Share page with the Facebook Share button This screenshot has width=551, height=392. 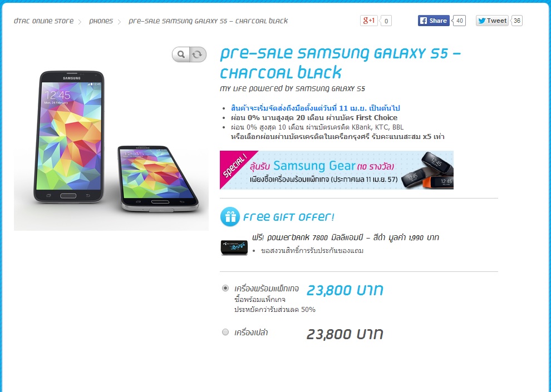[x=434, y=21]
